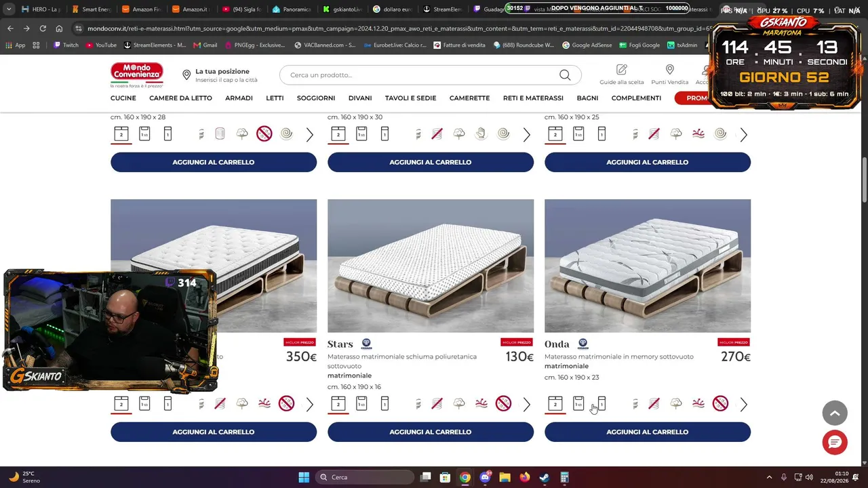
Task: Open the Guide alla scelta icon
Action: click(621, 70)
